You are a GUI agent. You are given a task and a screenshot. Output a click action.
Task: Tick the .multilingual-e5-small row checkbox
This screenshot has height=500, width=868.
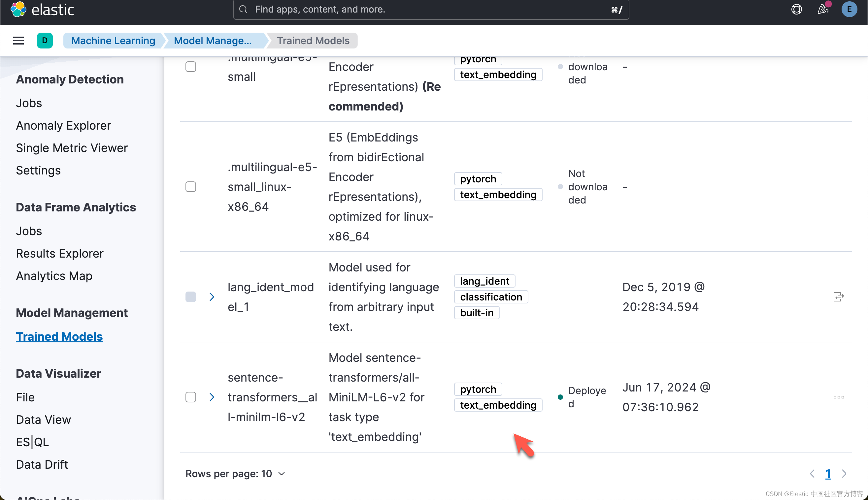click(x=191, y=67)
